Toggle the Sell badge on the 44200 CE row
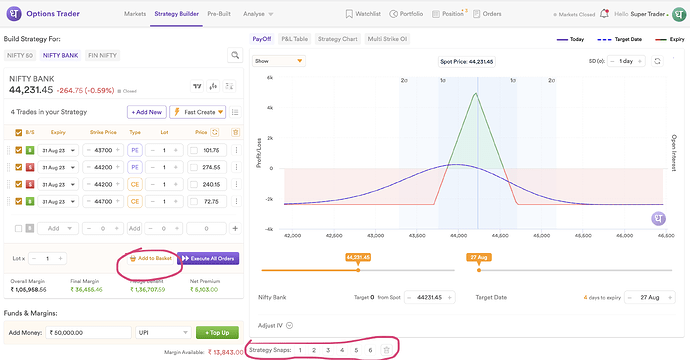This screenshot has width=690, height=360. [30, 184]
